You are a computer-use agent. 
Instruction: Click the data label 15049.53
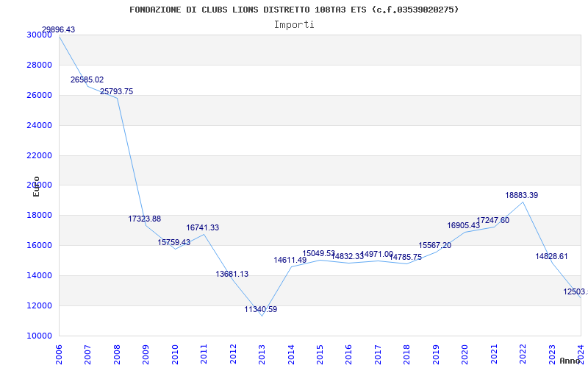(319, 253)
